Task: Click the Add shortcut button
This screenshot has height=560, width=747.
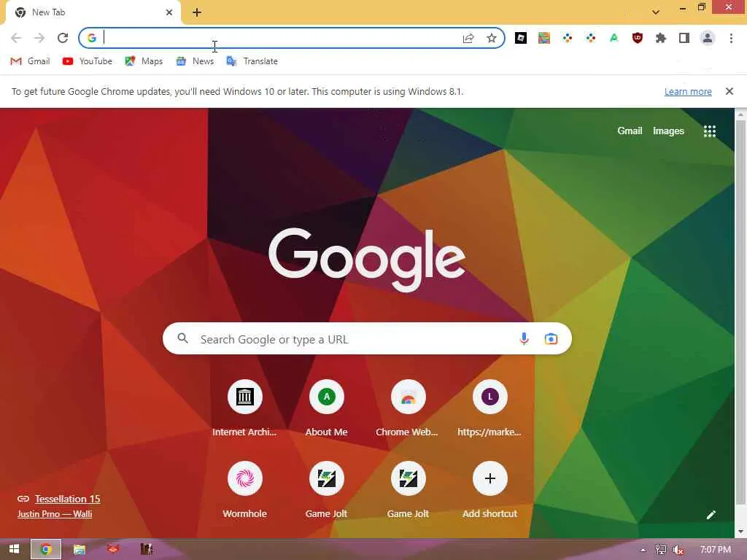Action: pyautogui.click(x=489, y=491)
